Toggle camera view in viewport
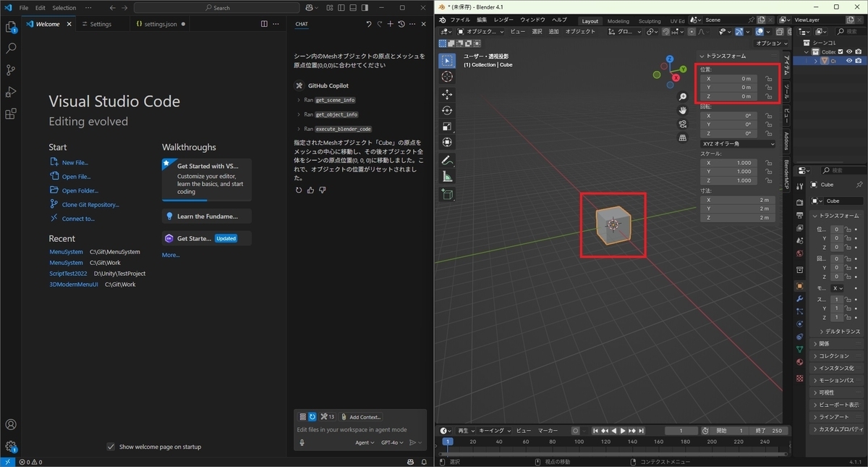Viewport: 868px width, 467px height. pos(683,124)
